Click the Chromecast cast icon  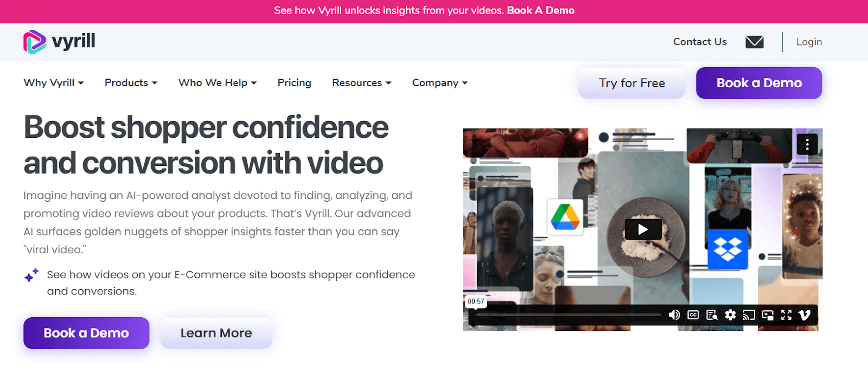tap(749, 315)
